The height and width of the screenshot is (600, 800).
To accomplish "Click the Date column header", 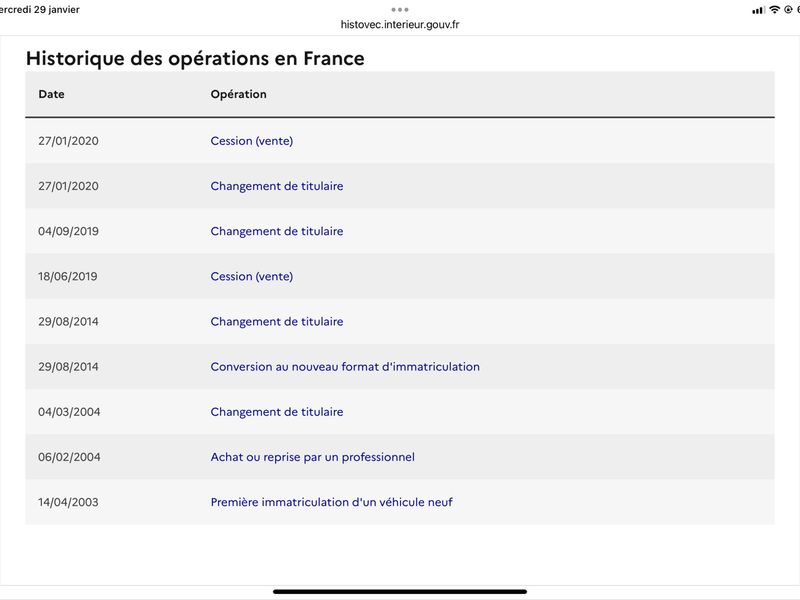I will tap(51, 94).
